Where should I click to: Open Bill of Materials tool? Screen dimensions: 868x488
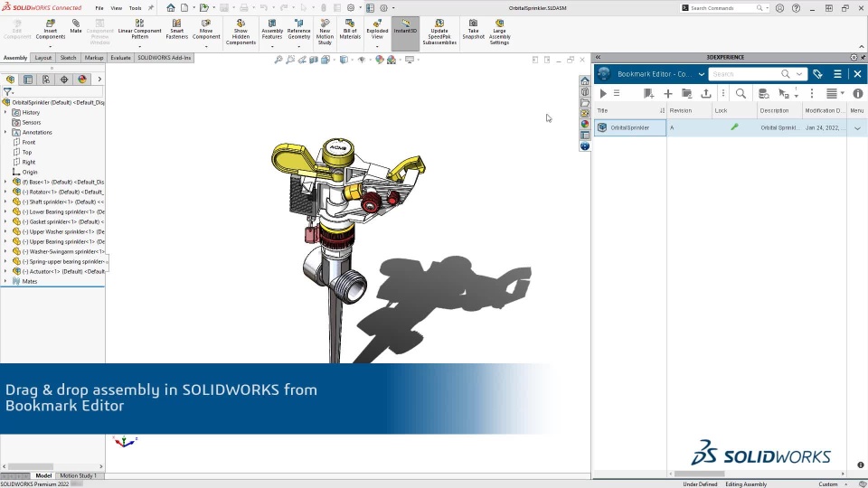[350, 29]
